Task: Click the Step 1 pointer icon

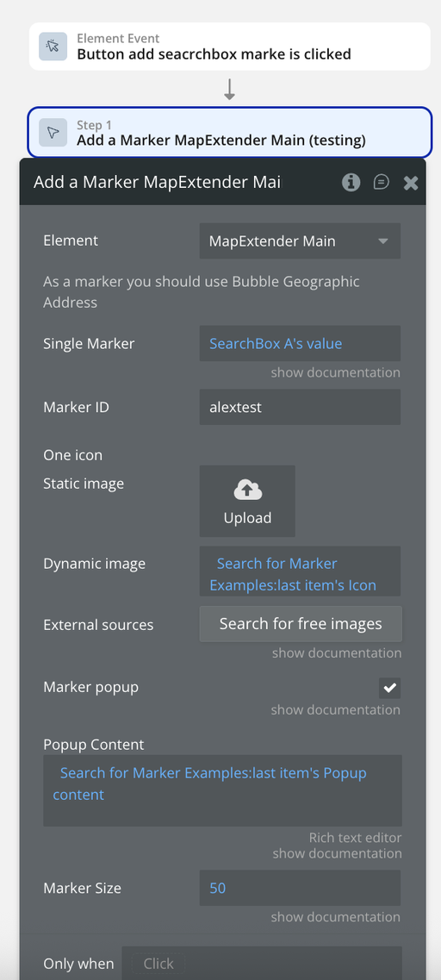Action: tap(53, 133)
